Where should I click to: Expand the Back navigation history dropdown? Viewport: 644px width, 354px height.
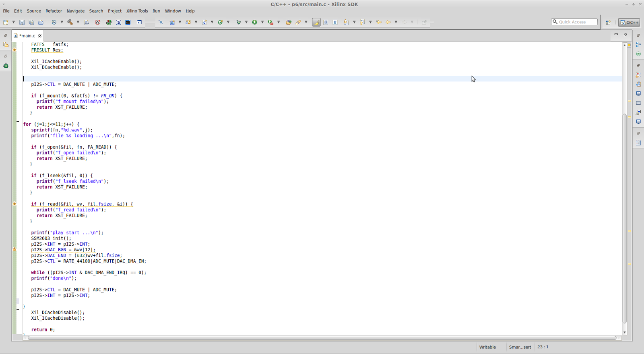[x=396, y=22]
